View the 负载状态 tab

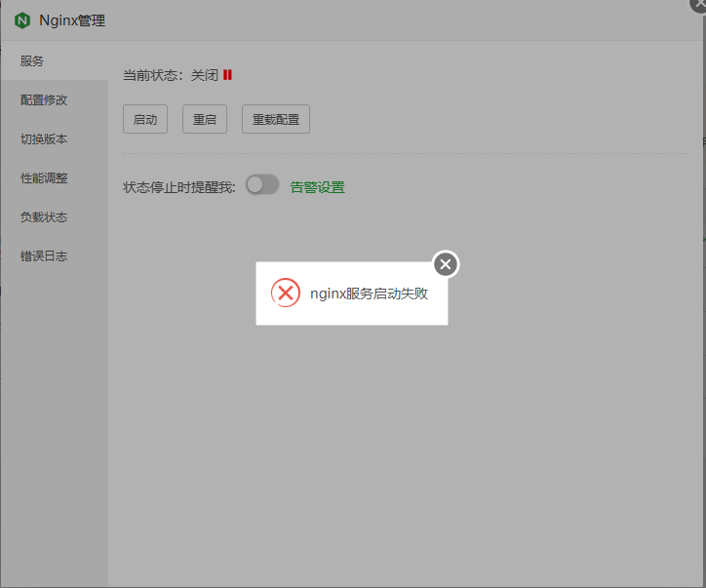[55, 217]
